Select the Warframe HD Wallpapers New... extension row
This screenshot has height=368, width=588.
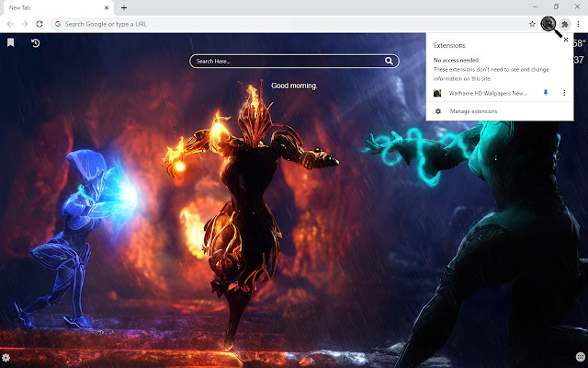click(x=500, y=93)
